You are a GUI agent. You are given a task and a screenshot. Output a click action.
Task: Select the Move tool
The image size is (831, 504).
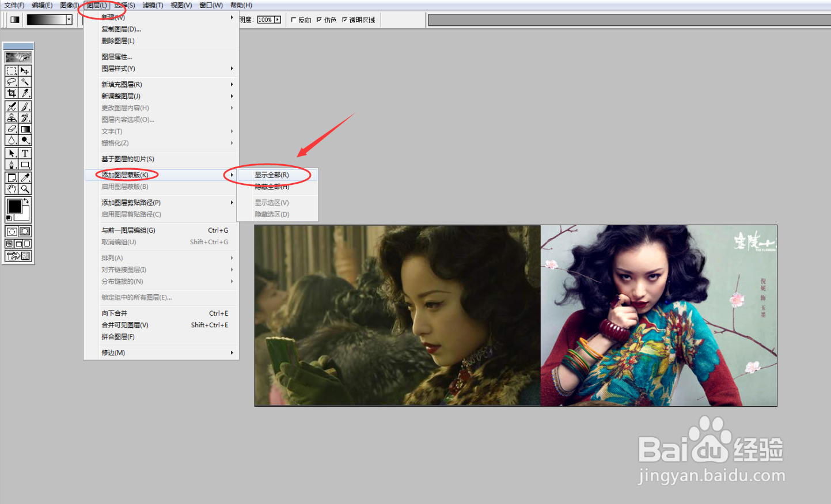tap(25, 71)
